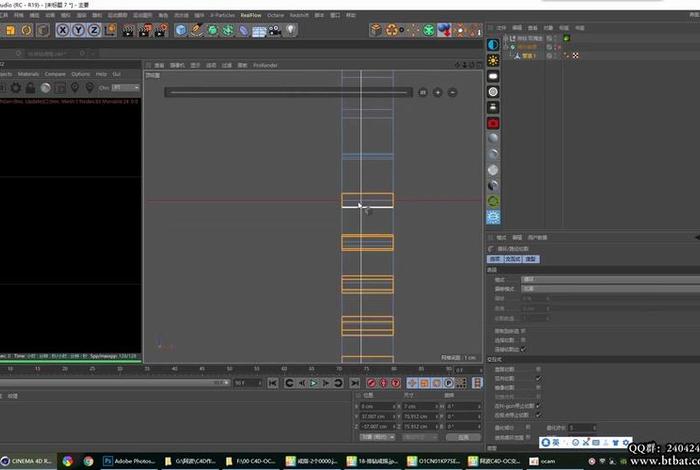Image resolution: width=700 pixels, height=470 pixels.
Task: Open Adobe Photoshop from the taskbar
Action: 129,461
